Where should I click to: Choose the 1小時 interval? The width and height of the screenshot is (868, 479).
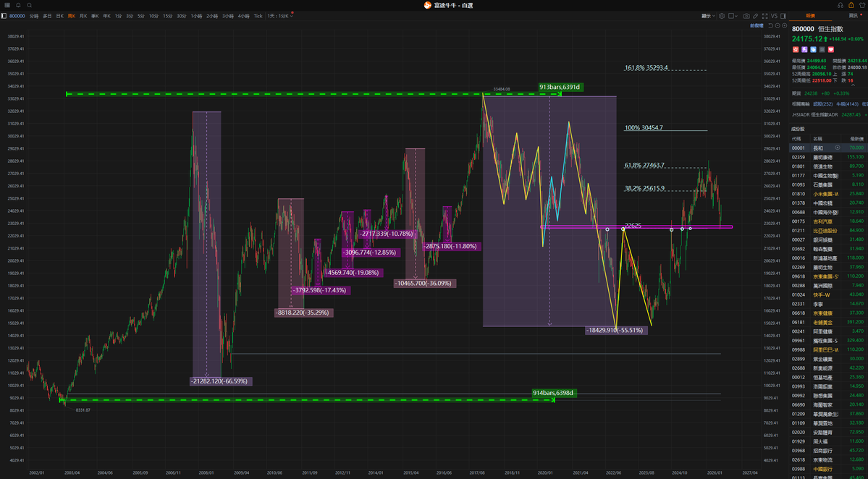coord(196,16)
